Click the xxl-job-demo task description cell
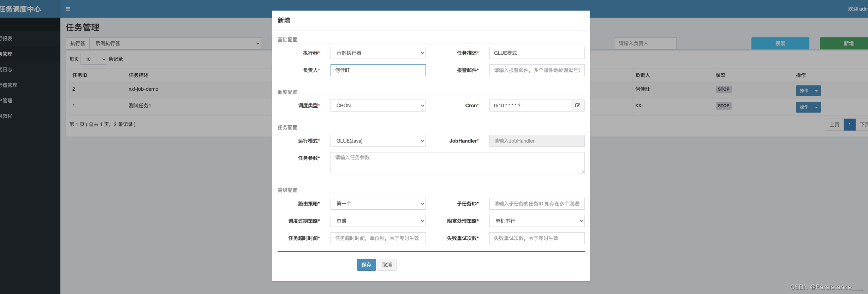 coord(143,89)
